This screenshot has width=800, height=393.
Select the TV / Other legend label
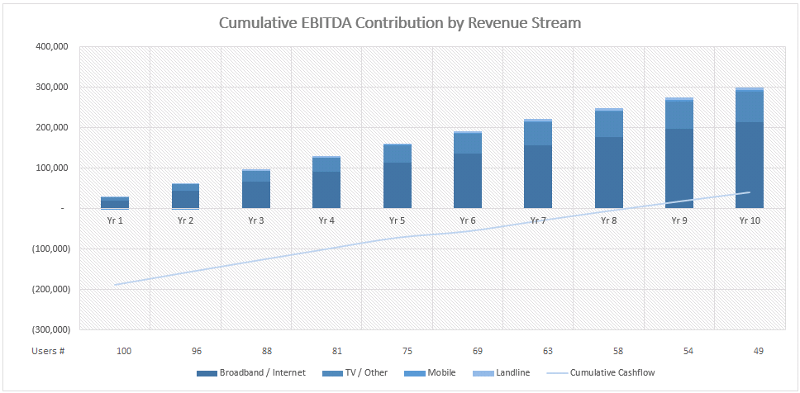pyautogui.click(x=365, y=373)
